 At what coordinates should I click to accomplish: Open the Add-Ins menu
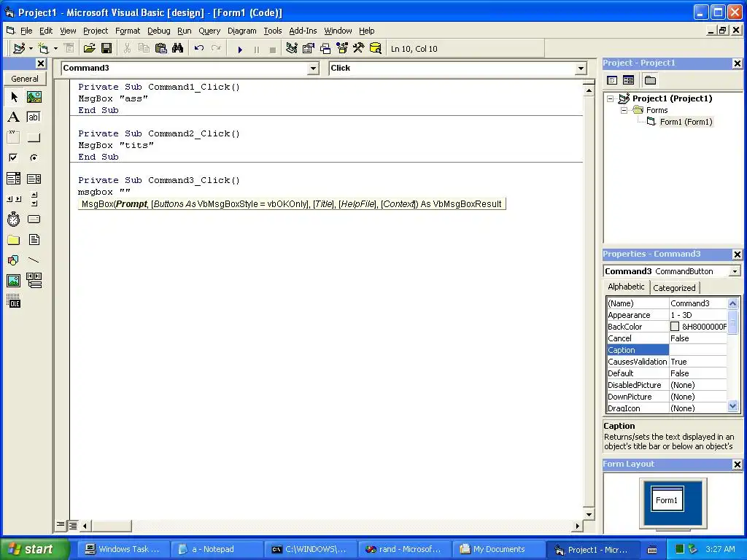[303, 31]
